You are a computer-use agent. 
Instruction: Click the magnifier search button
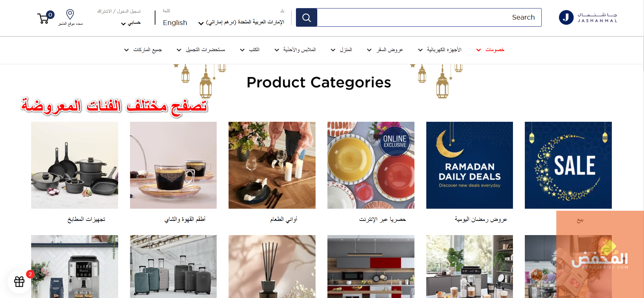point(306,18)
